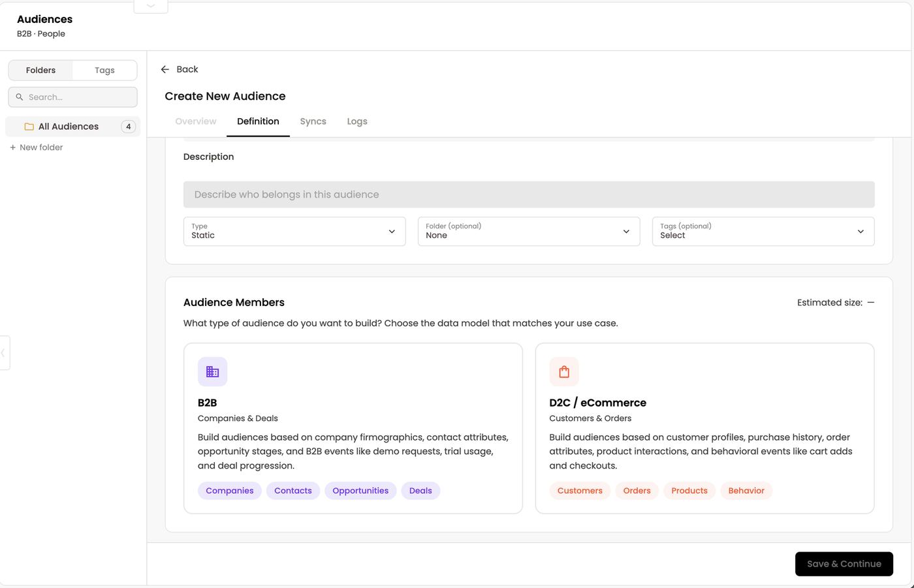This screenshot has height=588, width=914.
Task: Open the Logs tab
Action: [357, 121]
